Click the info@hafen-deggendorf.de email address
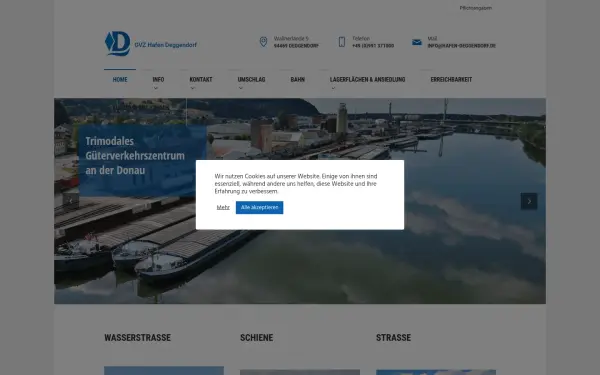This screenshot has width=600, height=375. [x=461, y=46]
